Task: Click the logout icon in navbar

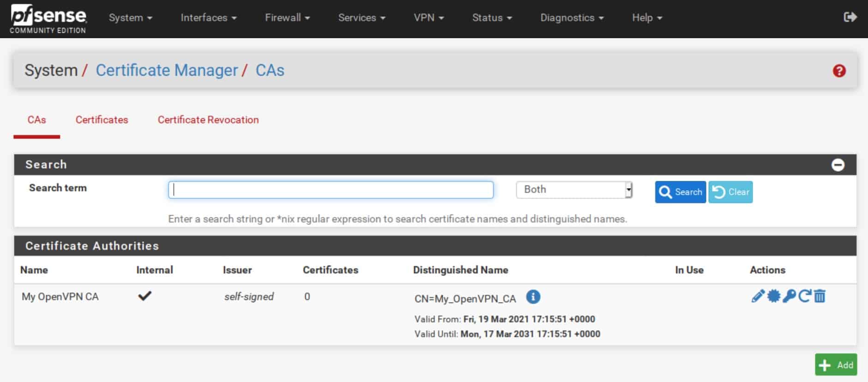Action: [x=850, y=17]
